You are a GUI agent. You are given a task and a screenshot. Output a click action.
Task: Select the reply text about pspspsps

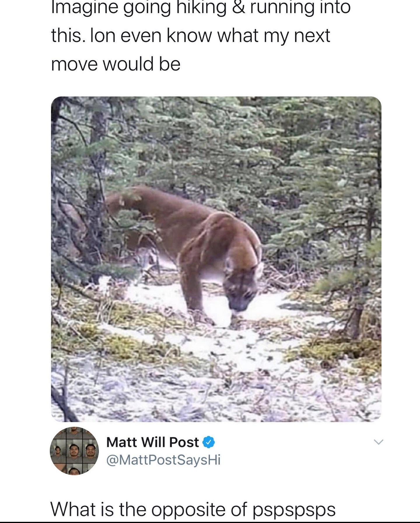(x=193, y=509)
